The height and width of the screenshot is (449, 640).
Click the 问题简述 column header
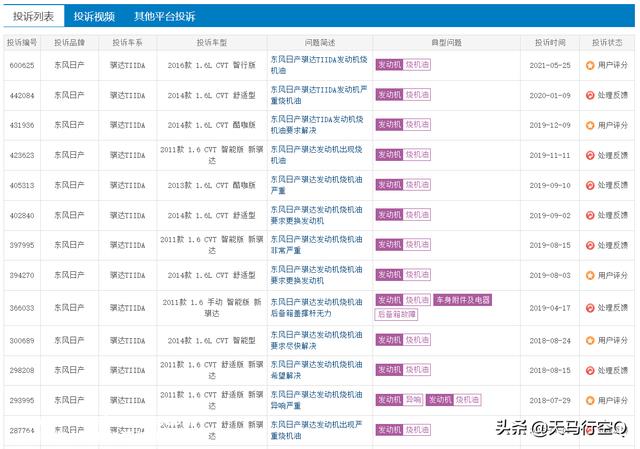point(320,42)
